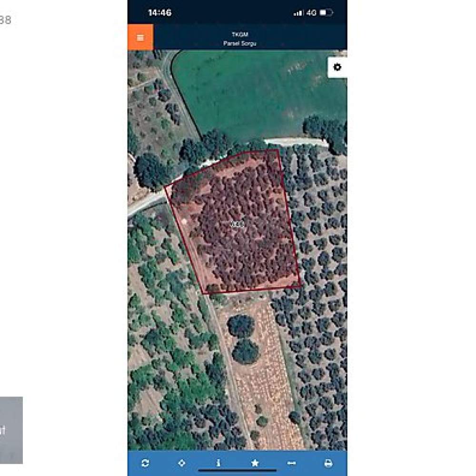Click the gray thumbnail box at left edge
This screenshot has height=476, width=476.
(11, 430)
